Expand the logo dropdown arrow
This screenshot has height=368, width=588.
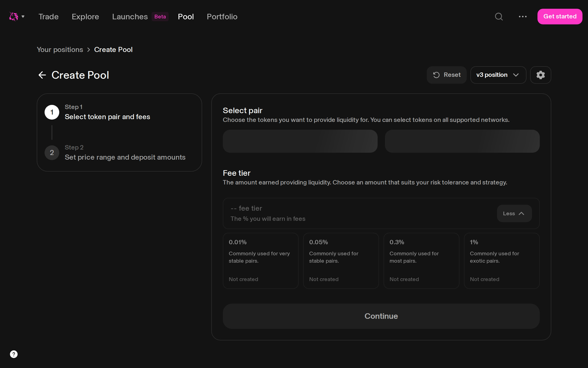click(23, 17)
